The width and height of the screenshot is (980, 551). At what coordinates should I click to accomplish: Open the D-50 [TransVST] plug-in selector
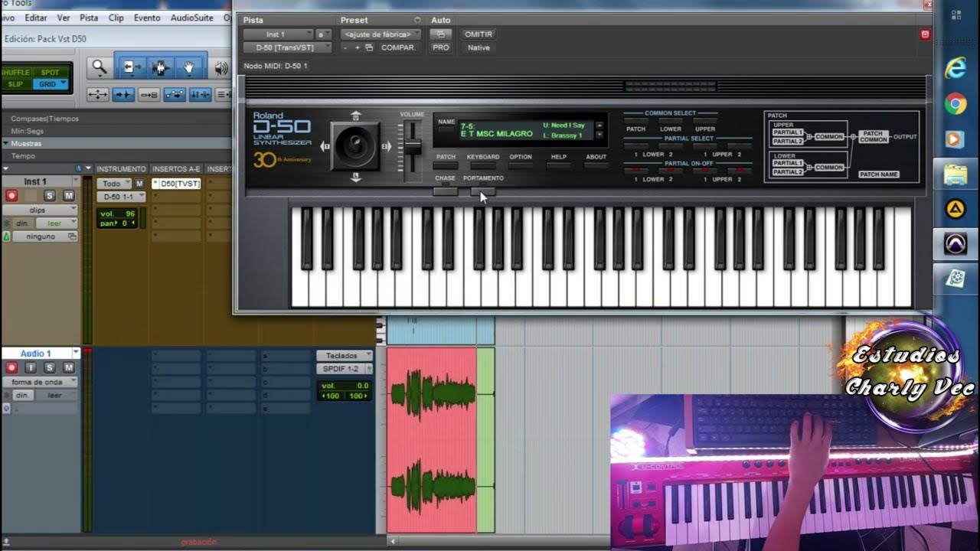pyautogui.click(x=288, y=47)
